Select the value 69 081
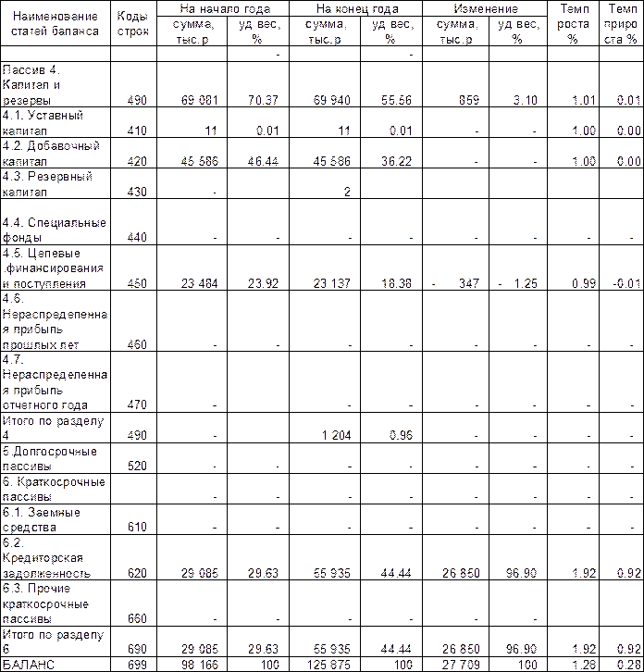The width and height of the screenshot is (644, 672). pos(199,100)
